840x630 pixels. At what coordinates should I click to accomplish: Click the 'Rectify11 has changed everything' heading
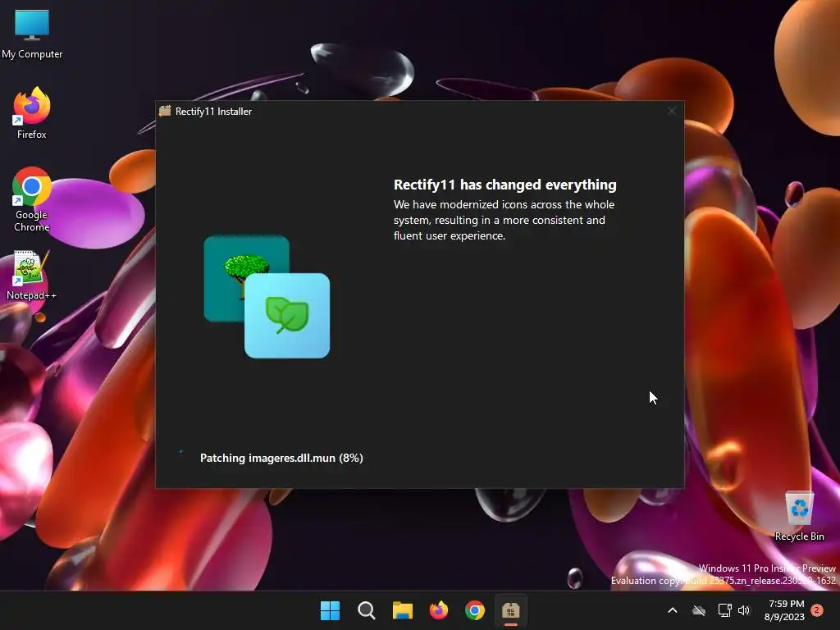[505, 185]
